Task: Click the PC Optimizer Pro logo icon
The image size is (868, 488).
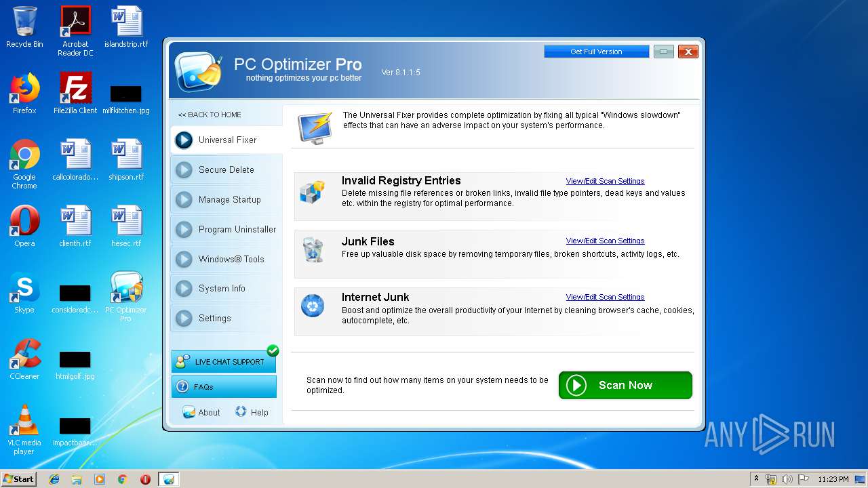Action: click(x=199, y=70)
